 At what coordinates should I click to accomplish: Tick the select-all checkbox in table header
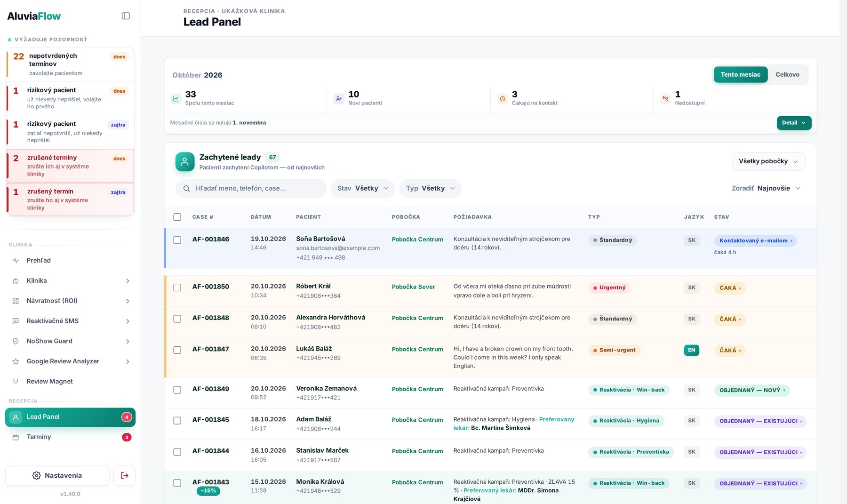click(x=177, y=217)
